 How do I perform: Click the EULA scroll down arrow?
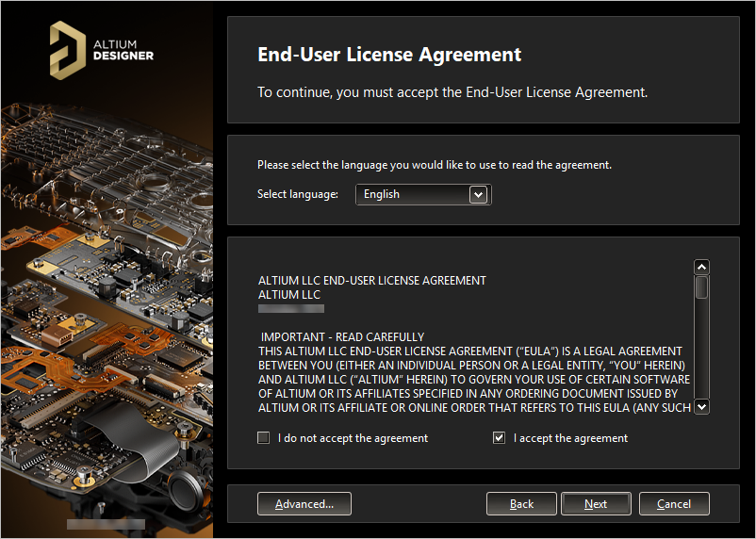[x=701, y=406]
